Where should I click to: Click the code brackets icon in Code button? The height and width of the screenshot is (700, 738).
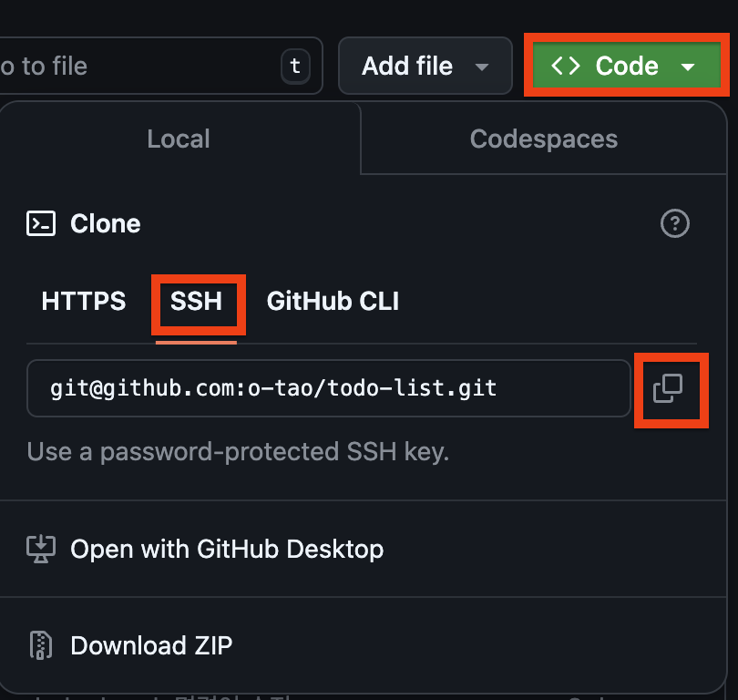click(565, 66)
